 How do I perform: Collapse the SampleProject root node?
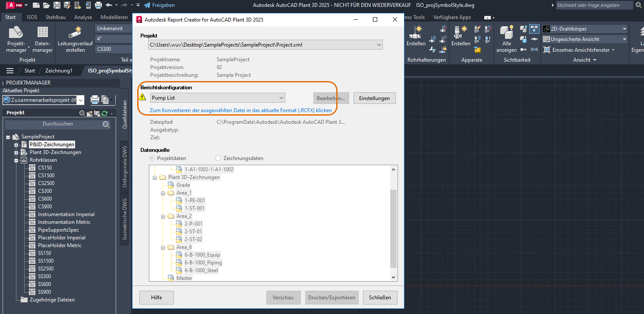coord(8,137)
